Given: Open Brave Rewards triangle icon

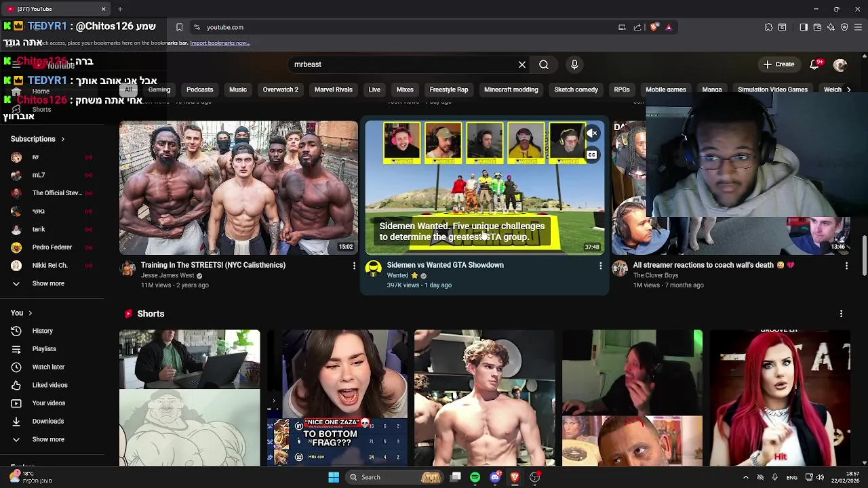Looking at the screenshot, I should pyautogui.click(x=669, y=27).
